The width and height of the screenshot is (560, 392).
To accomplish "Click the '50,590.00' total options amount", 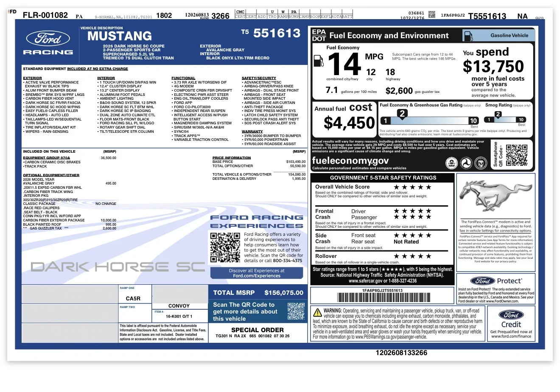I will click(x=297, y=166).
